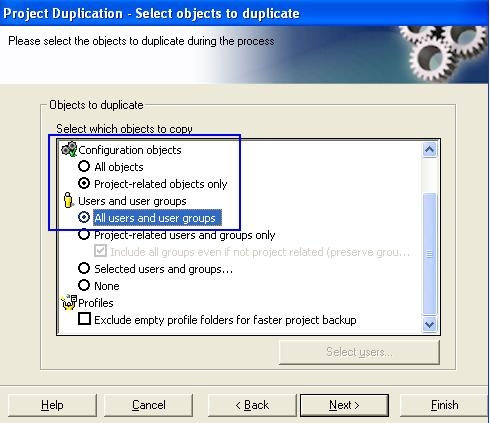Screen dimensions: 490x423
Task: Click the scroll down arrow in list
Action: 429,324
